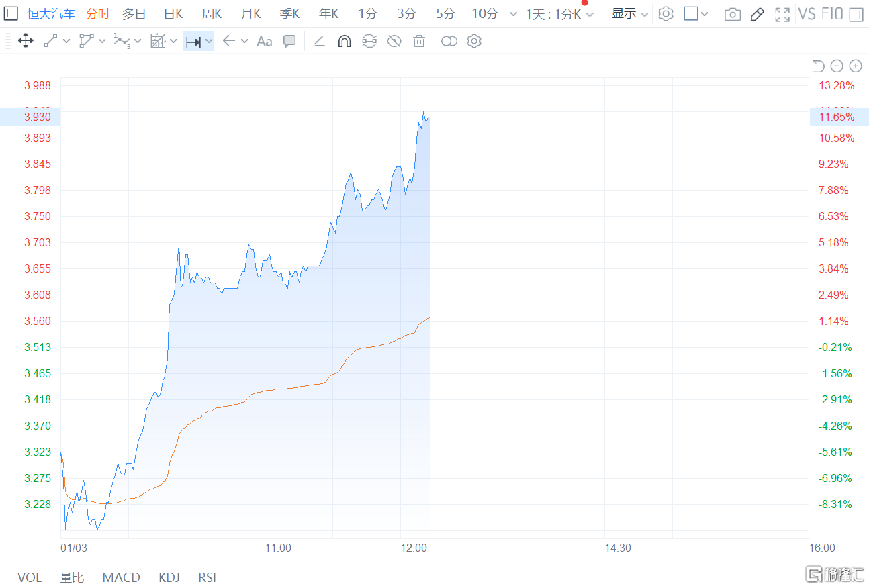869x588 pixels.
Task: Show the RSI indicator
Action: (207, 577)
